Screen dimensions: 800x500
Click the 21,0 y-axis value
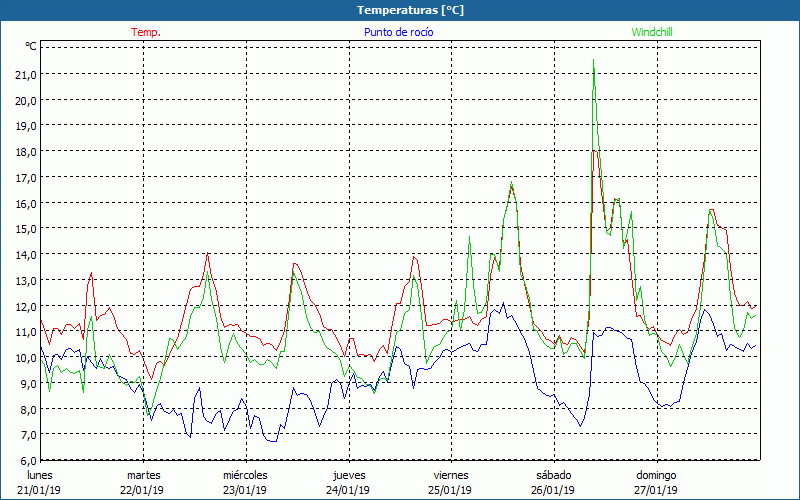click(26, 75)
